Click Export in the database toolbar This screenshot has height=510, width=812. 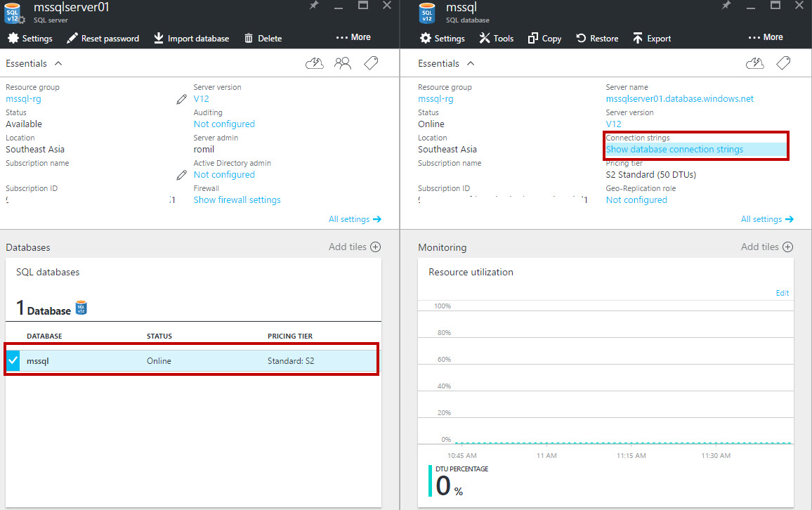[x=651, y=39]
